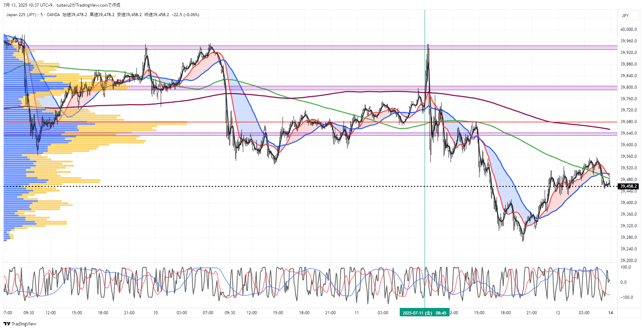This screenshot has width=644, height=330.
Task: Click the 39,960.0 price axis label
Action: [629, 41]
